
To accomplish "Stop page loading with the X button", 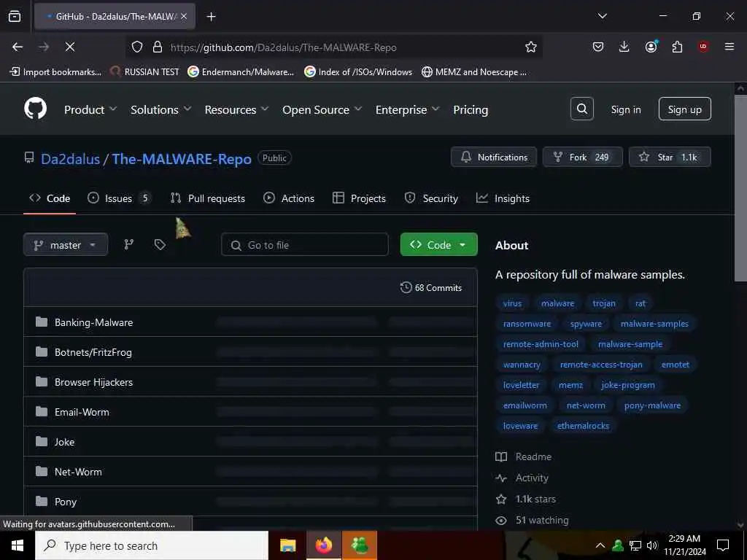I will tap(69, 47).
